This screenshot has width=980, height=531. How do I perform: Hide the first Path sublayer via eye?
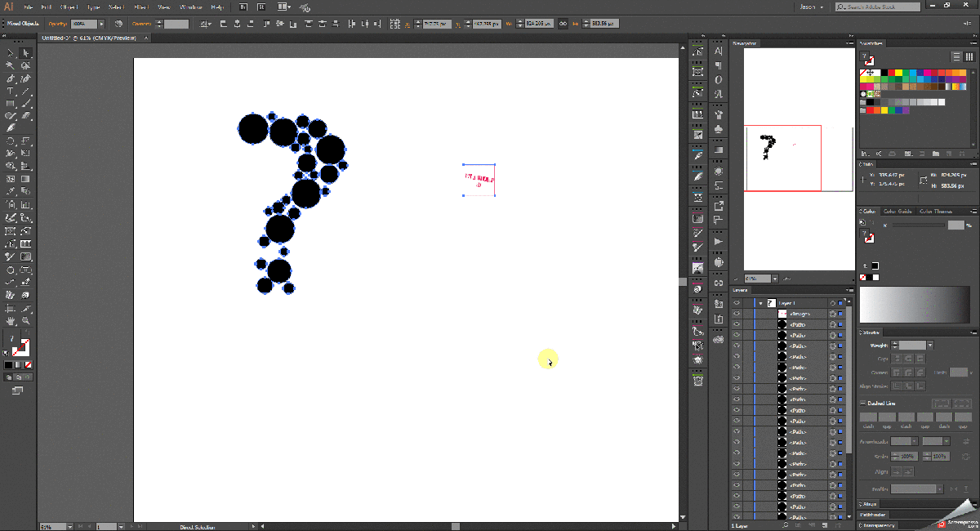coord(737,324)
